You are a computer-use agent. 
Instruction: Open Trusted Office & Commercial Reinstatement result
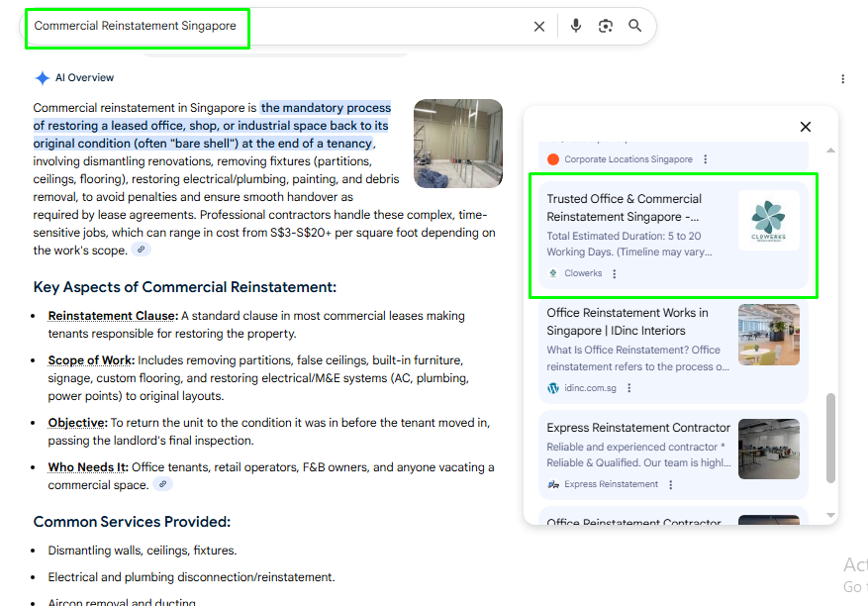pos(624,207)
